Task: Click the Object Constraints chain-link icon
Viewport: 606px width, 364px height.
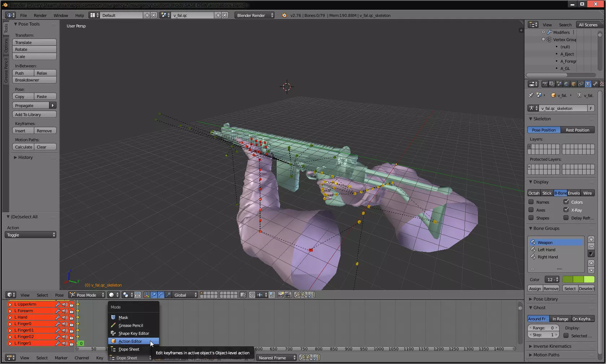Action: [x=581, y=84]
